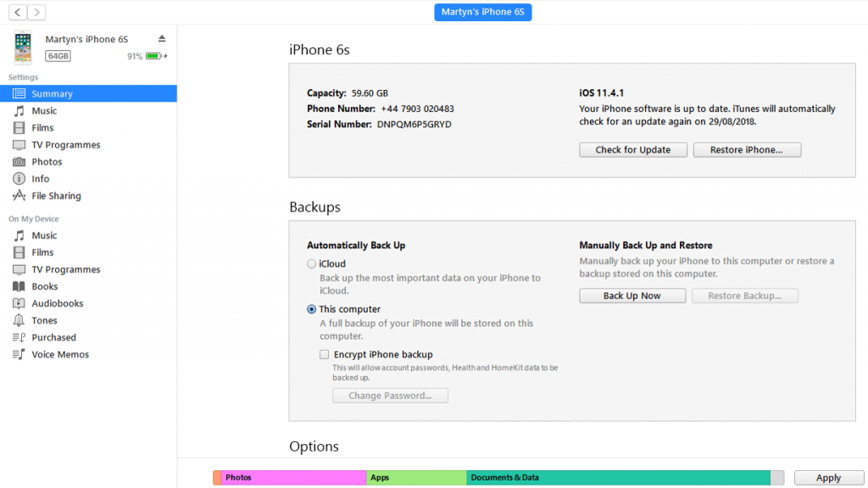868x488 pixels.
Task: Click the grey free-space storage segment
Action: point(777,478)
